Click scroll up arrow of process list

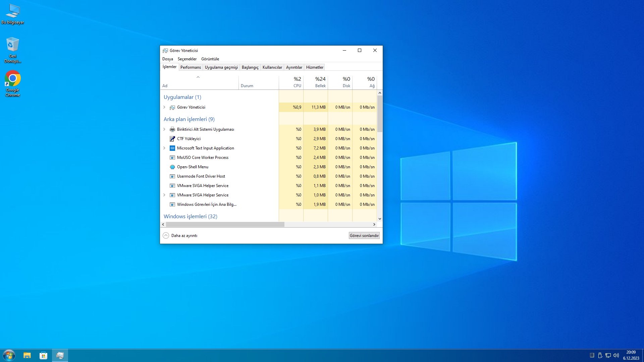point(380,93)
